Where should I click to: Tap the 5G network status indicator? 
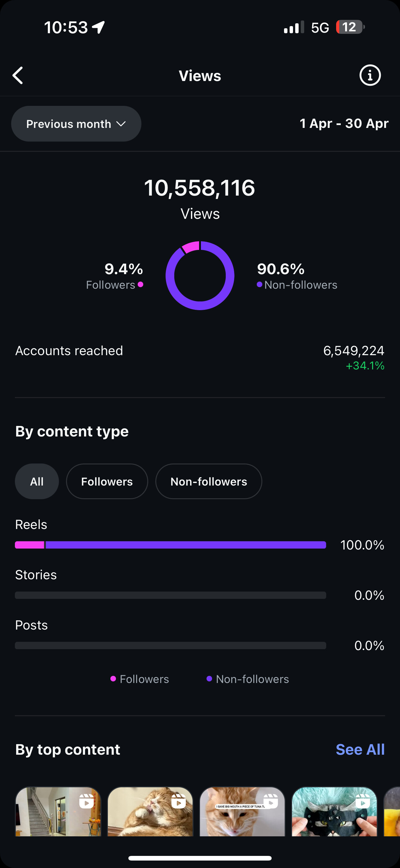320,28
